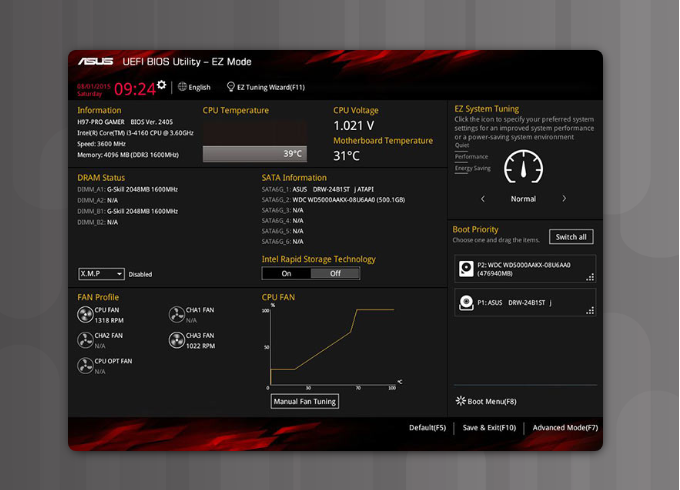
Task: Click the Switch all boot button
Action: pyautogui.click(x=572, y=237)
